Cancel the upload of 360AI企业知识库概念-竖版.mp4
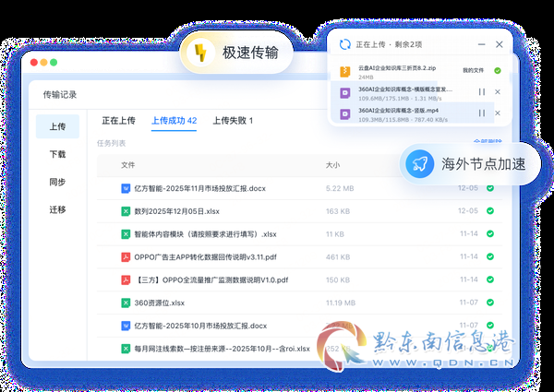 click(498, 113)
